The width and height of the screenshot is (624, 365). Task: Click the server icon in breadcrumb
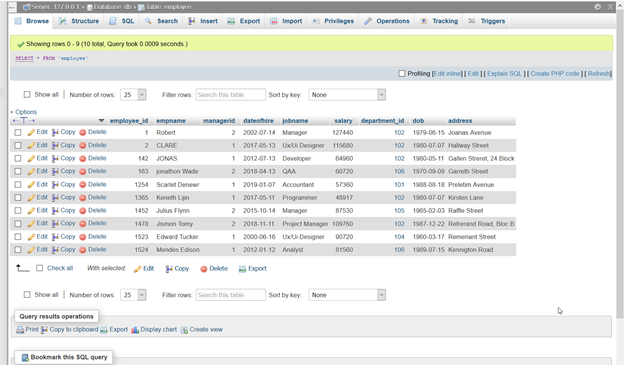tap(27, 7)
